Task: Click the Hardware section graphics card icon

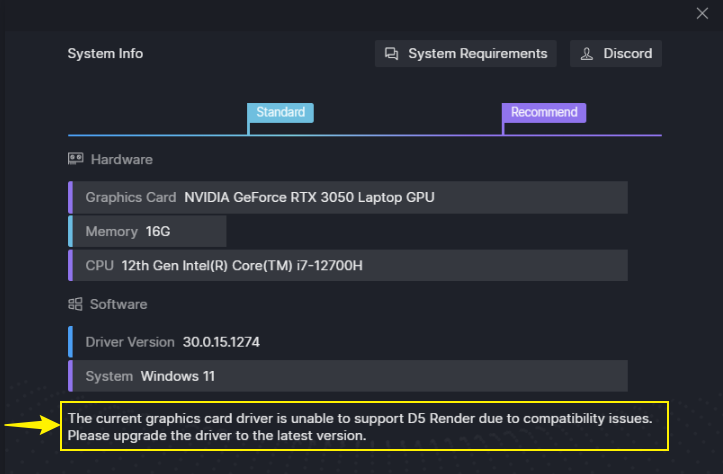Action: 76,159
